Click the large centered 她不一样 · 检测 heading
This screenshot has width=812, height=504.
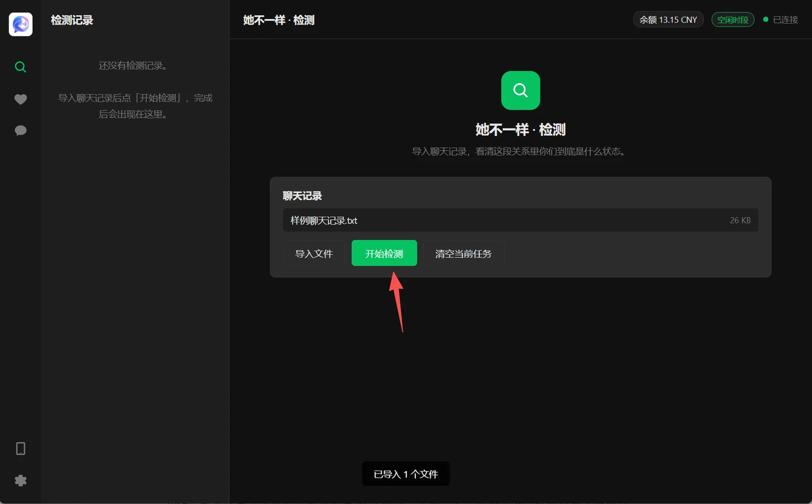tap(521, 130)
